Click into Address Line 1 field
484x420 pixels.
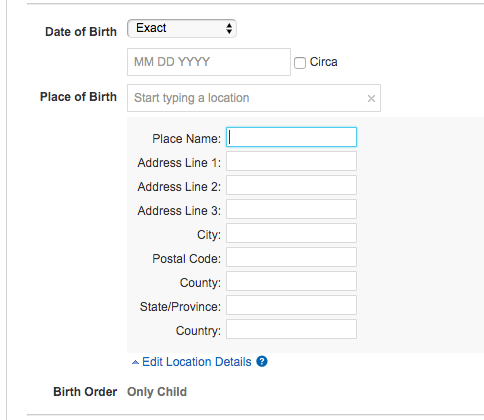pos(291,161)
